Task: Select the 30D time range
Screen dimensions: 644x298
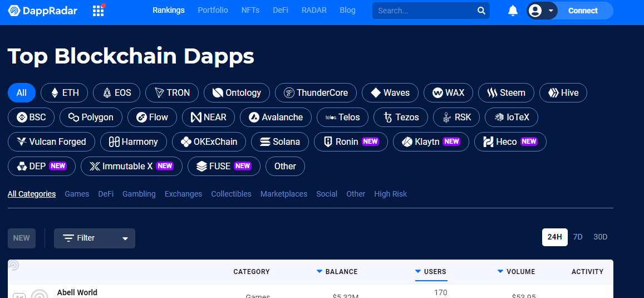Action: point(600,237)
